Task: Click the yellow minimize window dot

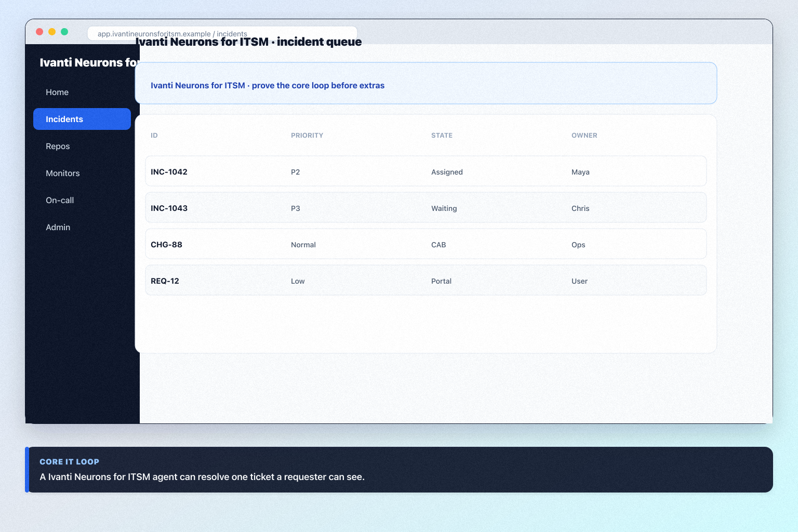Action: click(x=52, y=32)
